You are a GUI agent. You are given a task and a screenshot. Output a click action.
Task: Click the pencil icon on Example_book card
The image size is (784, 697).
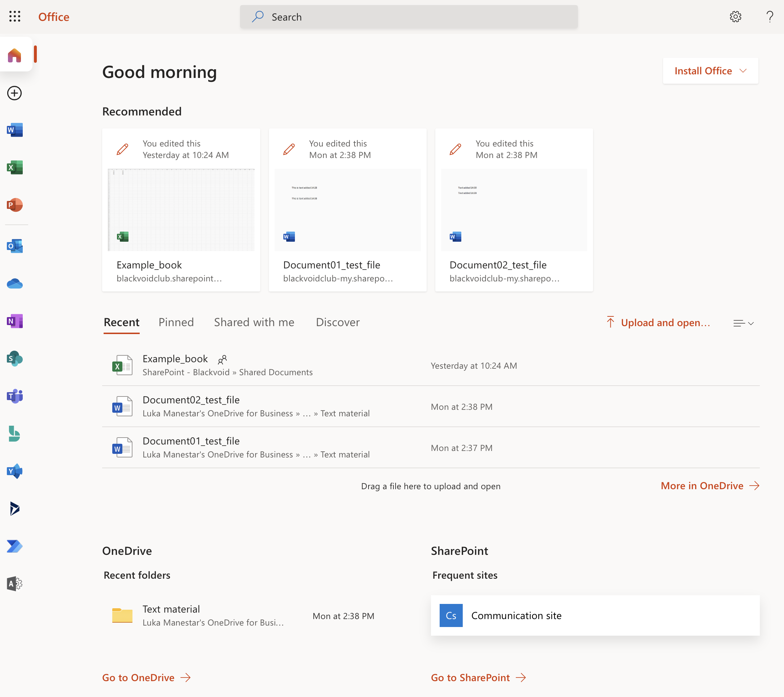pyautogui.click(x=122, y=149)
